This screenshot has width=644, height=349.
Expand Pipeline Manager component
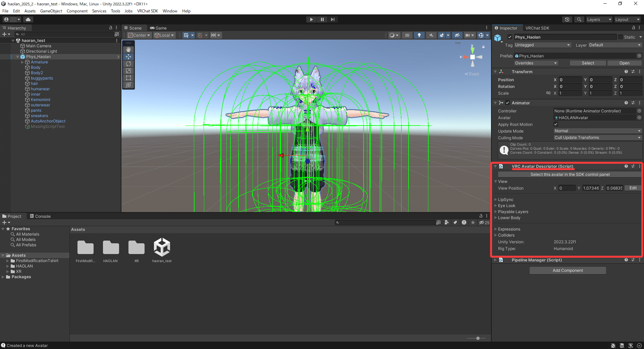click(495, 260)
